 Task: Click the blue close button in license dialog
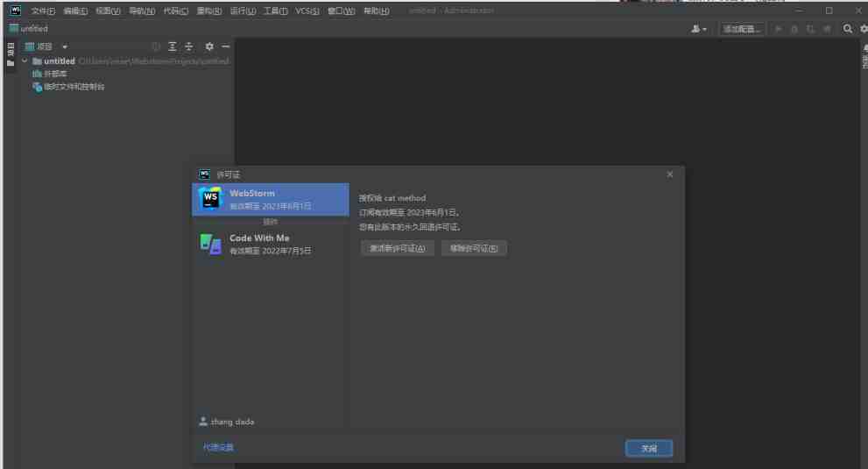pos(649,448)
